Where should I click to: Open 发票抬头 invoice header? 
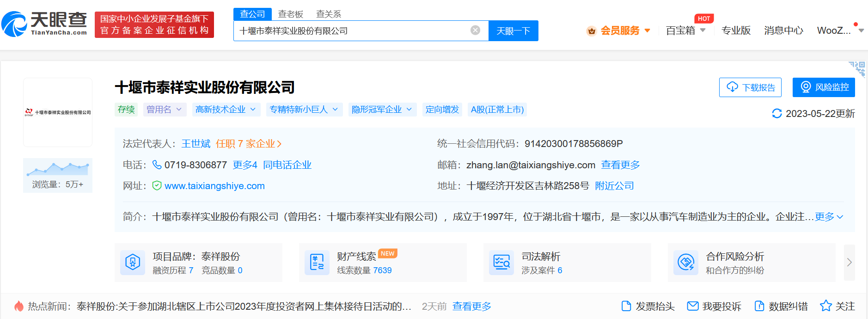point(648,306)
